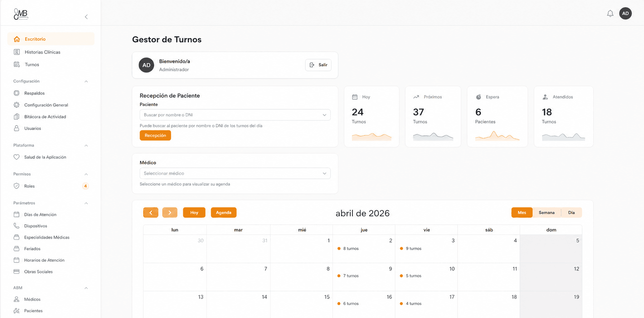Select the Mes calendar view

522,213
